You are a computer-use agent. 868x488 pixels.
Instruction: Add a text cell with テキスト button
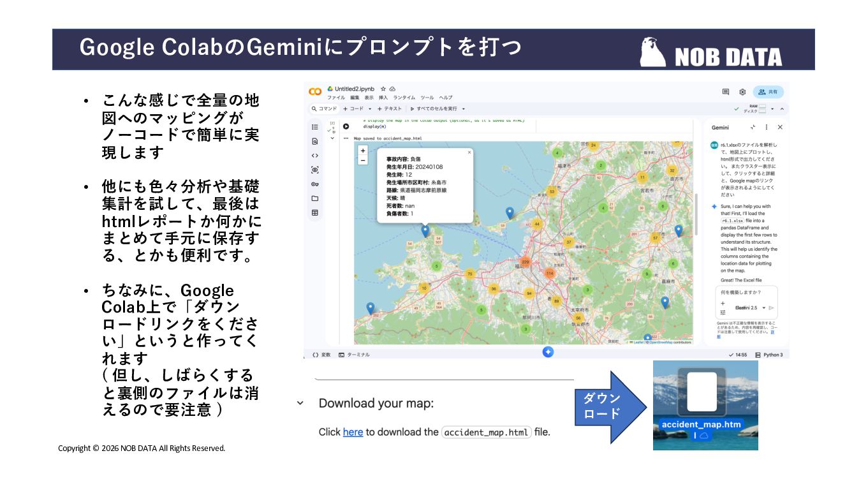[390, 109]
